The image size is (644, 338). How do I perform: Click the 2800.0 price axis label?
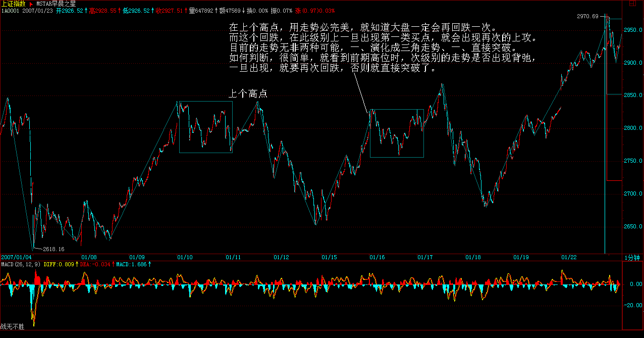pyautogui.click(x=632, y=129)
